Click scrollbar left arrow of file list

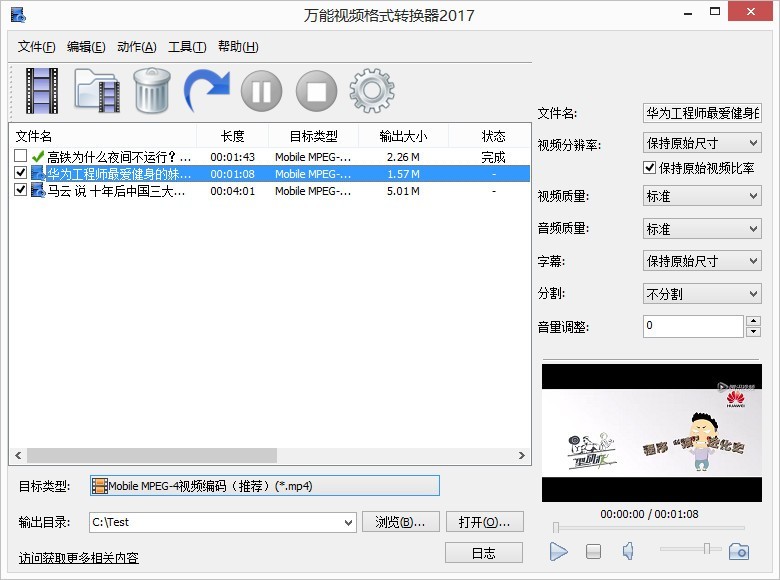point(18,455)
